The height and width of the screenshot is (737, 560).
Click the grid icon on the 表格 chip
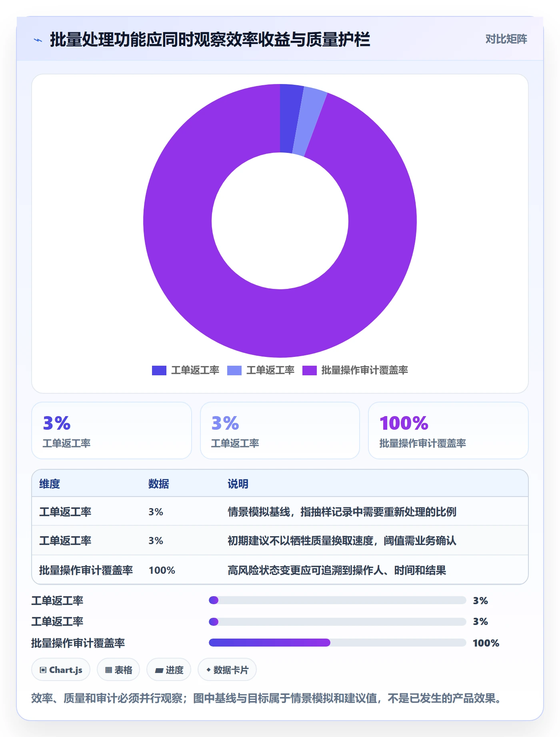click(x=108, y=670)
